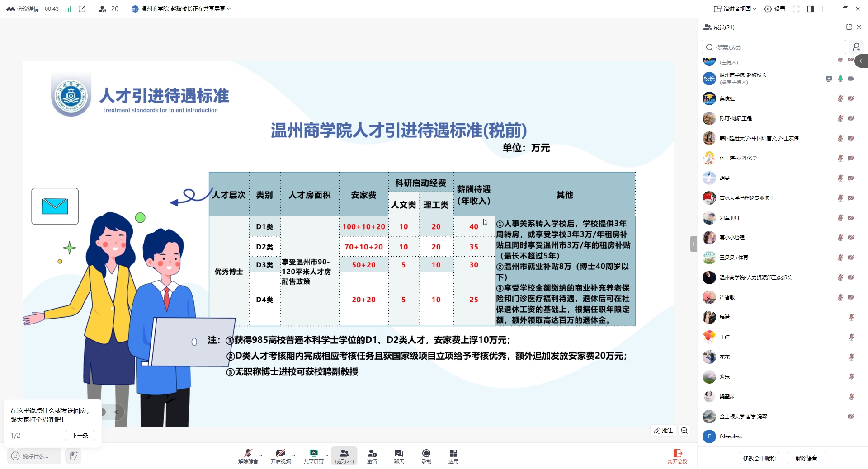Open the 批注 annotation tool
This screenshot has width=868, height=469.
[x=664, y=431]
